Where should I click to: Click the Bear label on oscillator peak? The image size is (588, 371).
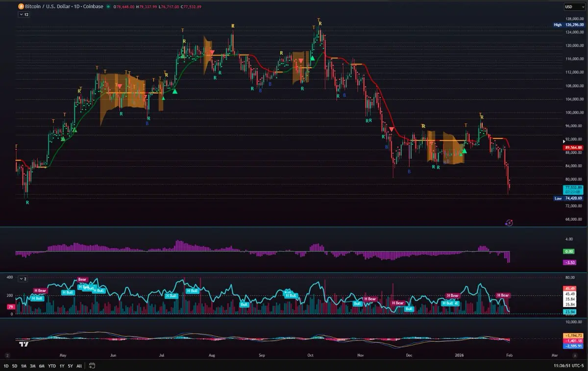pos(82,279)
